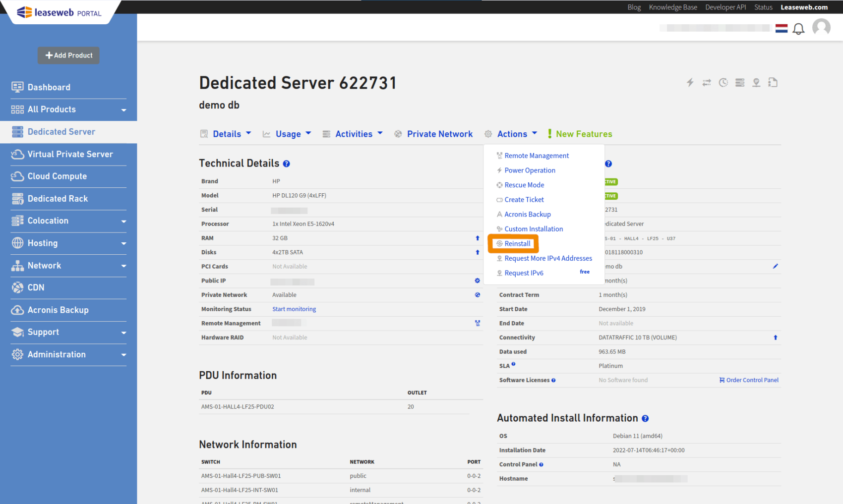Open the IP location pin icon

click(x=756, y=82)
